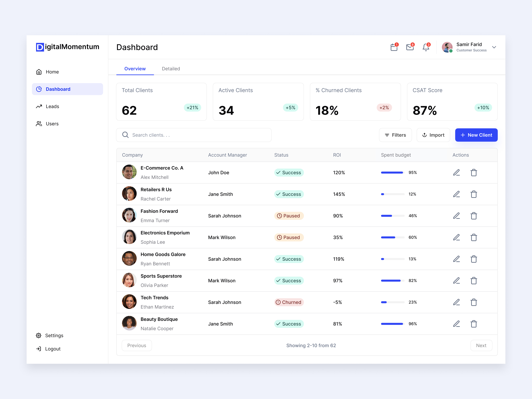Screen dimensions: 532x399
Task: Delete the Beauty Boutique row
Action: click(x=474, y=324)
